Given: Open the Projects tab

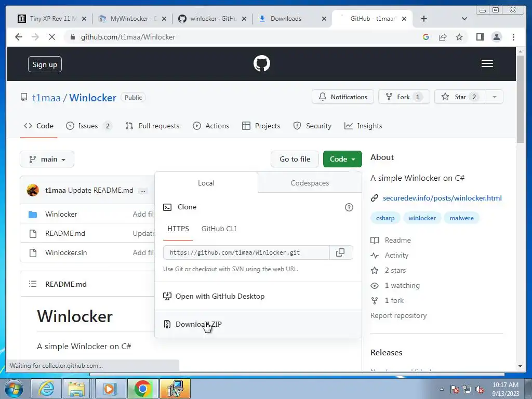Looking at the screenshot, I should (261, 126).
